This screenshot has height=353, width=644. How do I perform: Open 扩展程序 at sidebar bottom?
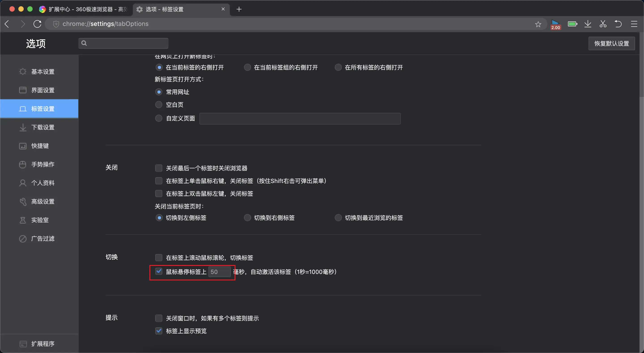click(39, 344)
